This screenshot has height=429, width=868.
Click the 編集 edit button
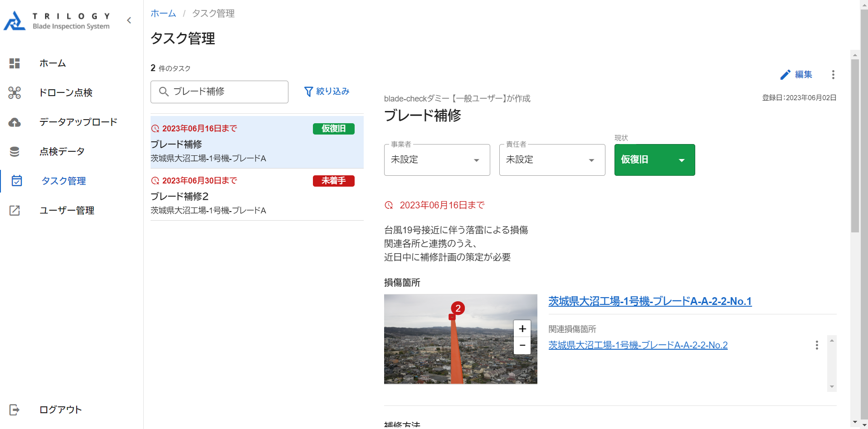point(796,75)
